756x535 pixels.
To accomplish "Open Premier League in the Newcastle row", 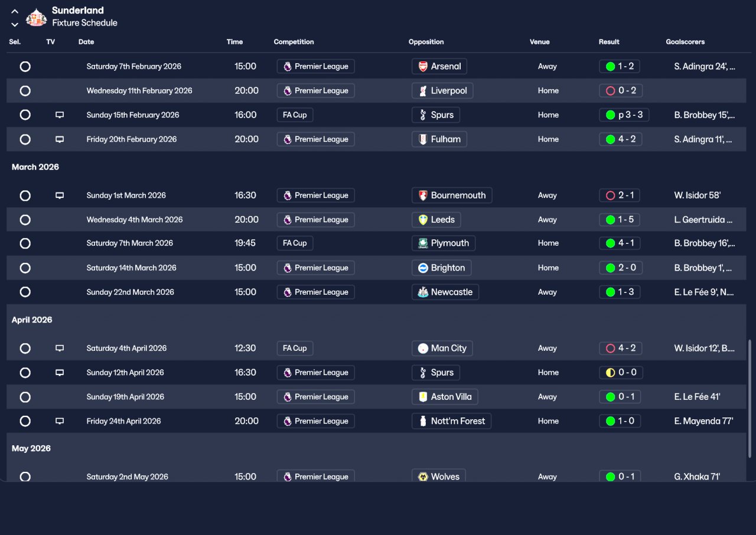I will [x=316, y=292].
